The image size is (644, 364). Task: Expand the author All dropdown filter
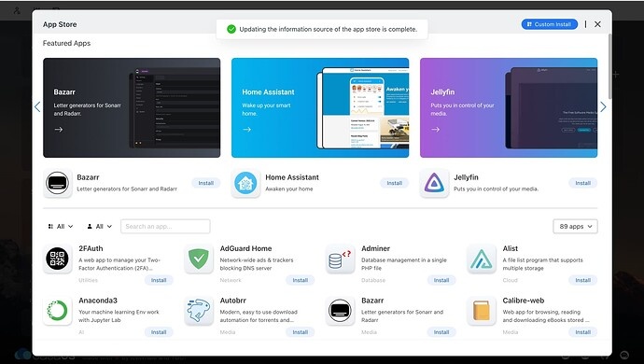pyautogui.click(x=99, y=227)
